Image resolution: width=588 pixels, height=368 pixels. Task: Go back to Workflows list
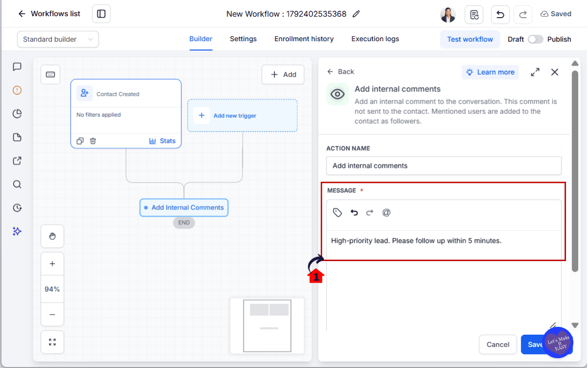49,14
